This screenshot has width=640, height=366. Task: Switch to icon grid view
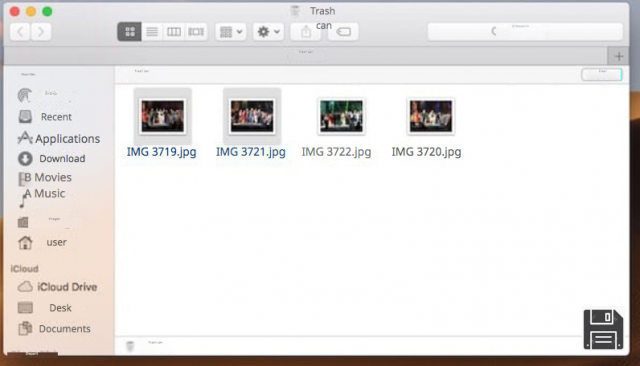pyautogui.click(x=130, y=31)
